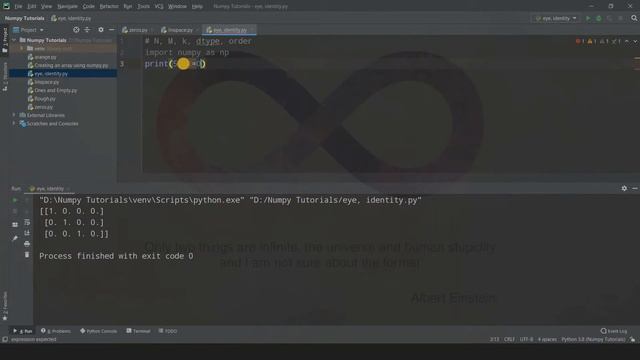
Task: Open arange.py in project tree
Action: (45, 57)
